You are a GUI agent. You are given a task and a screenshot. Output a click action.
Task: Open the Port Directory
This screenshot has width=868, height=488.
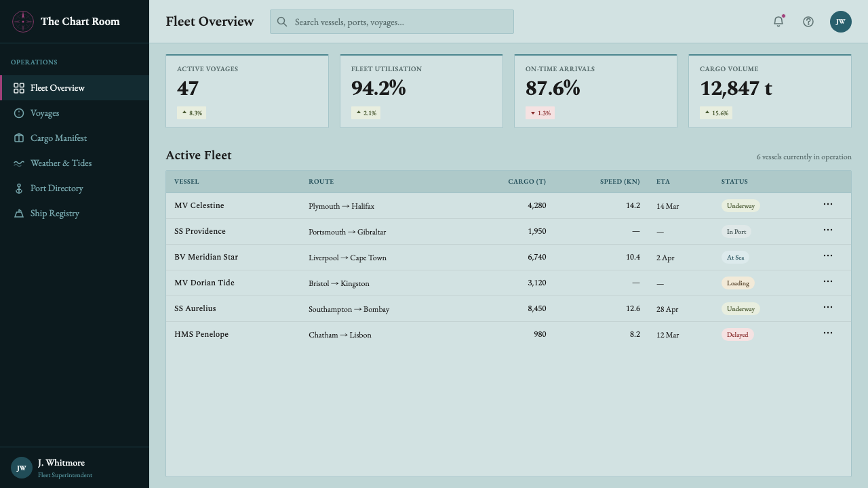pos(75,188)
